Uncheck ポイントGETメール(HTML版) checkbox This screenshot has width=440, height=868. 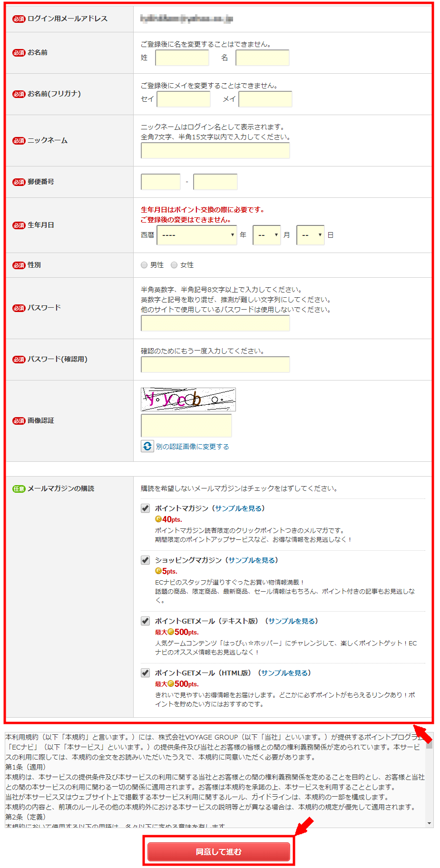pyautogui.click(x=146, y=673)
